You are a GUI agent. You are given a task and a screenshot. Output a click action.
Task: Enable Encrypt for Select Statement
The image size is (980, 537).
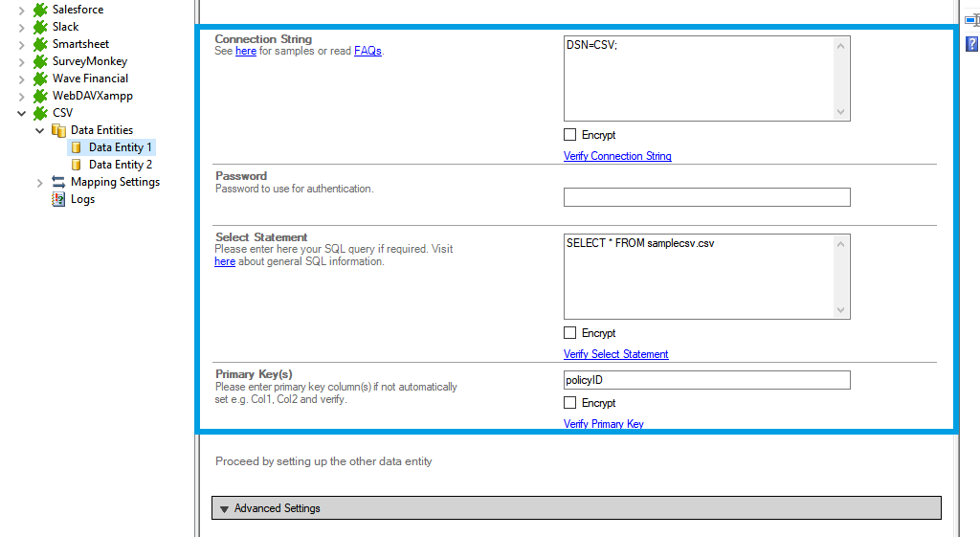pos(570,333)
